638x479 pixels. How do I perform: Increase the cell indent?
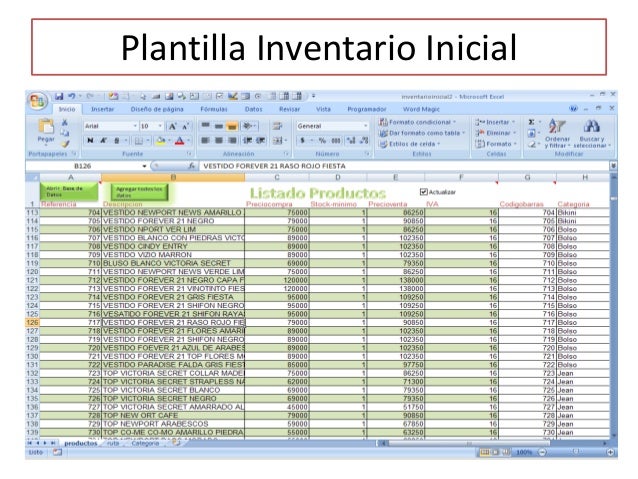pos(260,141)
